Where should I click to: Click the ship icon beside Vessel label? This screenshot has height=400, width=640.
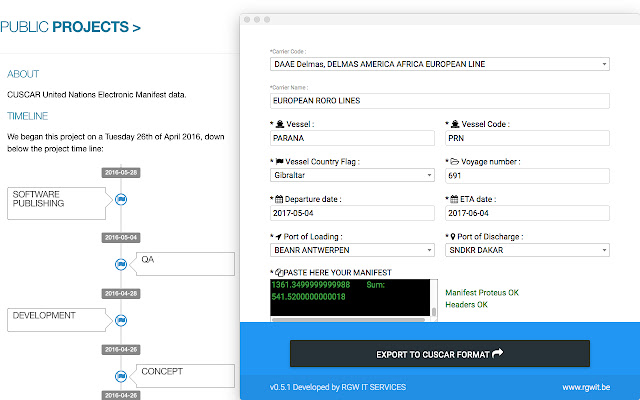click(280, 124)
